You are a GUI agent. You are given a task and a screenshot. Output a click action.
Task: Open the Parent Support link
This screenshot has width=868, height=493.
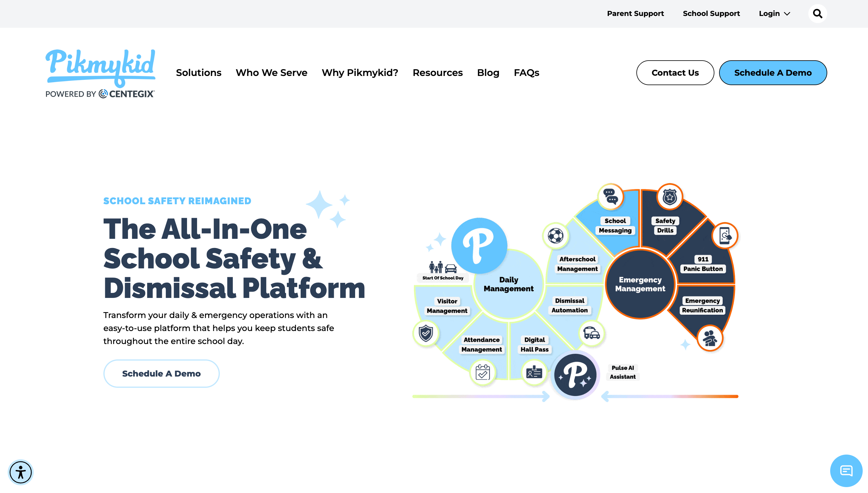[635, 14]
